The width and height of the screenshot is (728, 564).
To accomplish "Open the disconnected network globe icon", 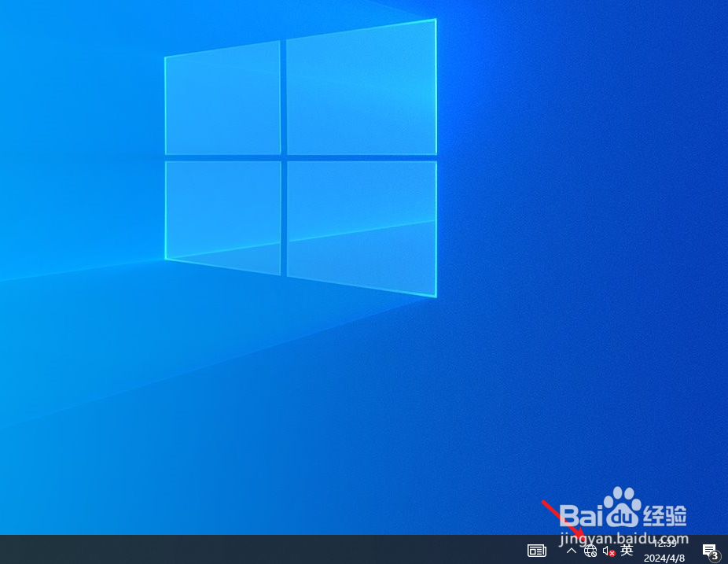I will pyautogui.click(x=590, y=551).
